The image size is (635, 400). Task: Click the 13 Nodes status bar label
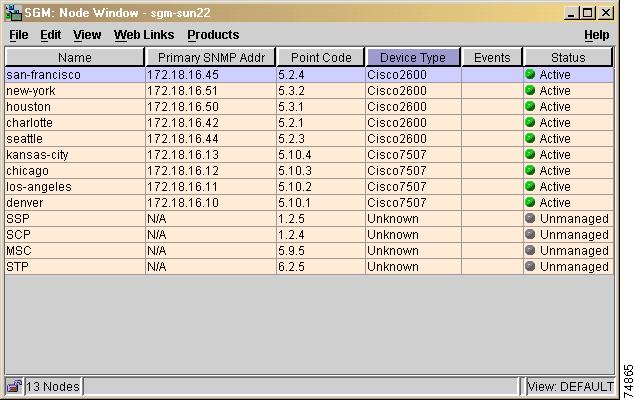pos(53,387)
